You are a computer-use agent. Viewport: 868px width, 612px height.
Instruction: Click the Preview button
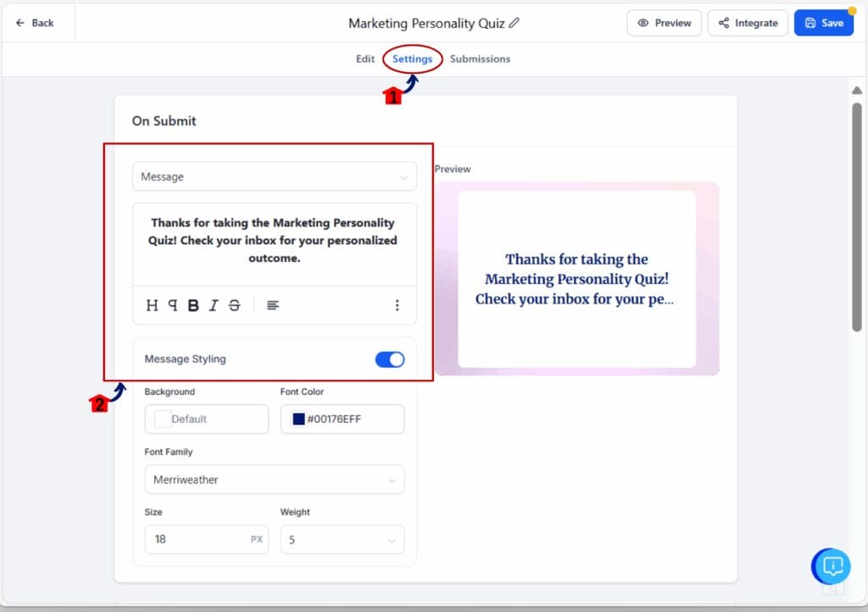coord(664,23)
